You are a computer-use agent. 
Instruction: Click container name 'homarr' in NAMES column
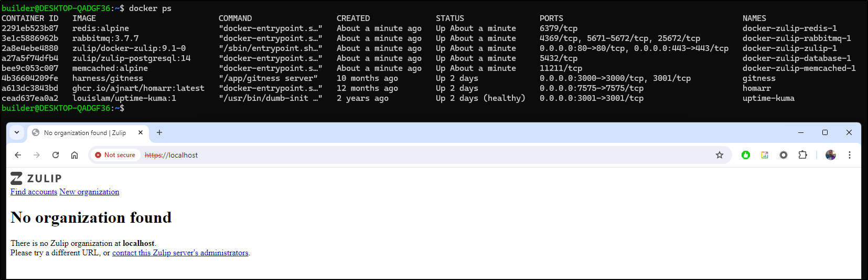coord(757,88)
